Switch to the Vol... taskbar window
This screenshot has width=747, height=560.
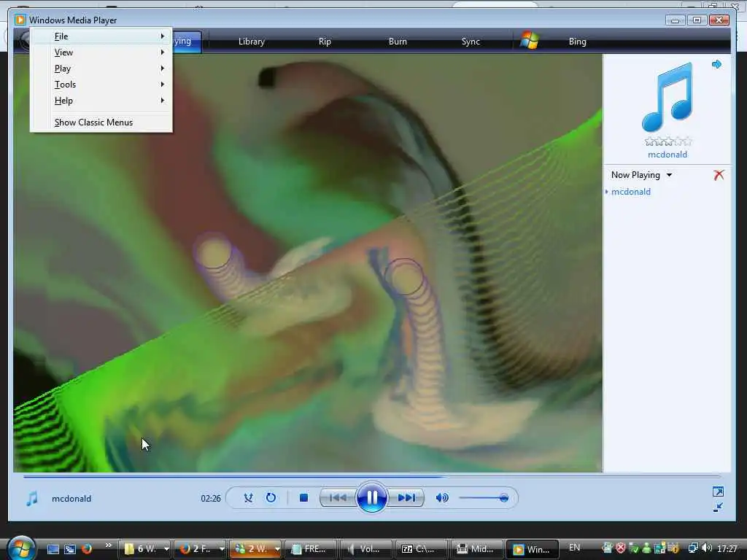(x=366, y=549)
